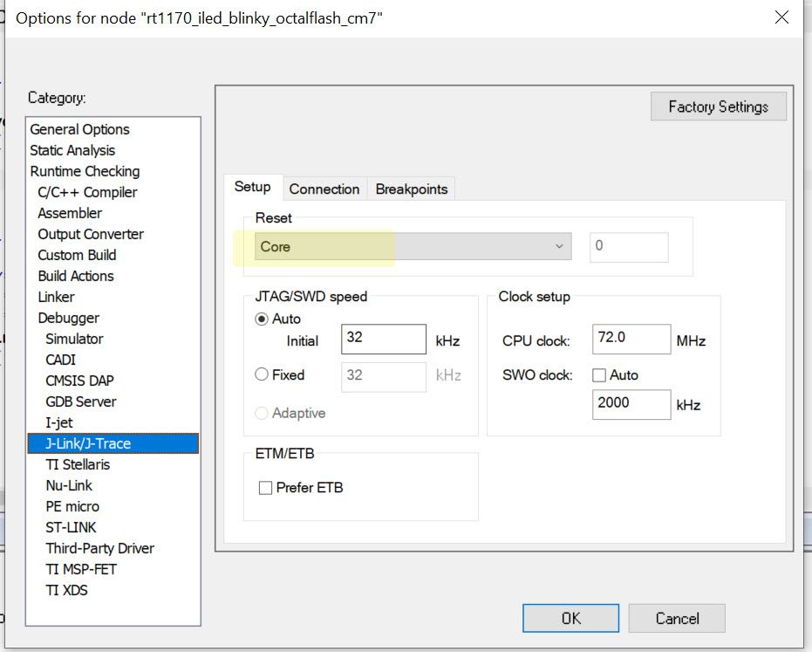This screenshot has height=652, width=812.
Task: Select Nu-Link in category list
Action: (x=69, y=485)
